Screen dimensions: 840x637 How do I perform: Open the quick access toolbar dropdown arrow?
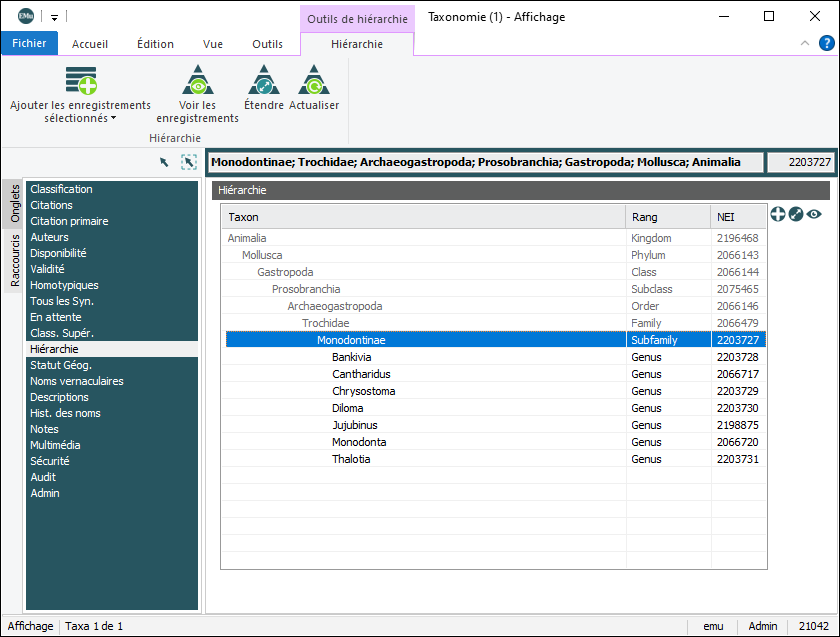click(54, 17)
